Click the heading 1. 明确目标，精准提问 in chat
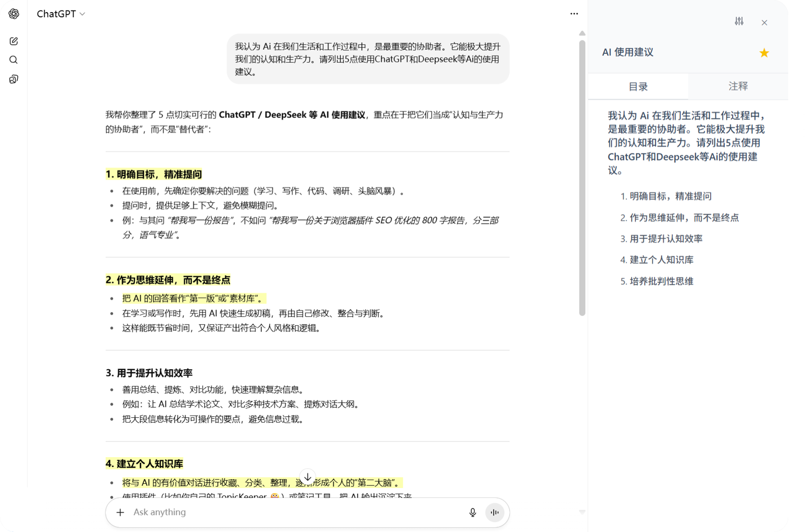 153,174
